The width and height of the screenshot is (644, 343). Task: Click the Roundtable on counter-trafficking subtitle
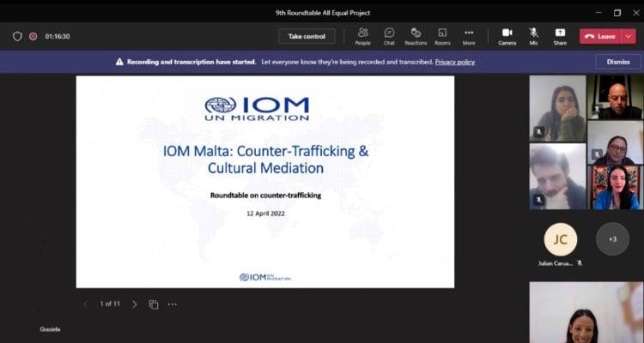pyautogui.click(x=265, y=196)
